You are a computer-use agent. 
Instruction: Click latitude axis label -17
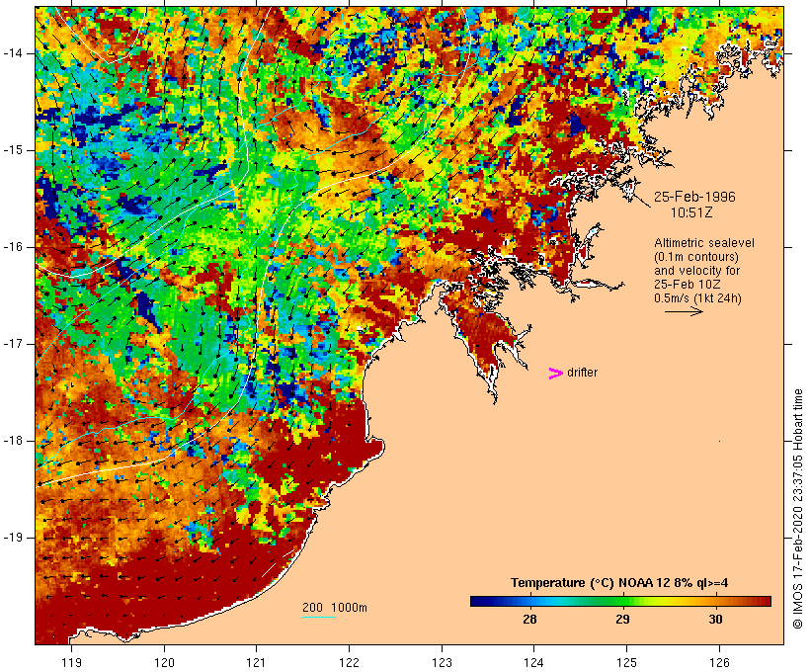coord(13,344)
